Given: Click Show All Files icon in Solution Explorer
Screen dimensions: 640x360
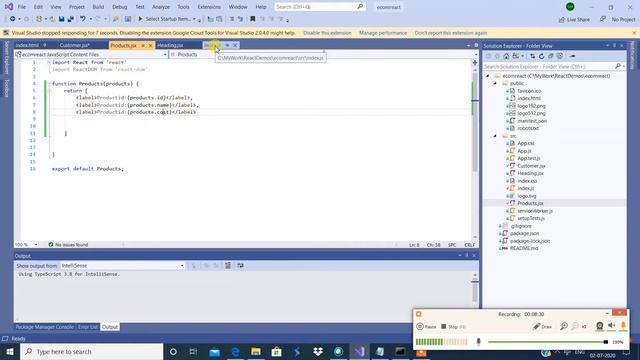Looking at the screenshot, I should pos(560,56).
